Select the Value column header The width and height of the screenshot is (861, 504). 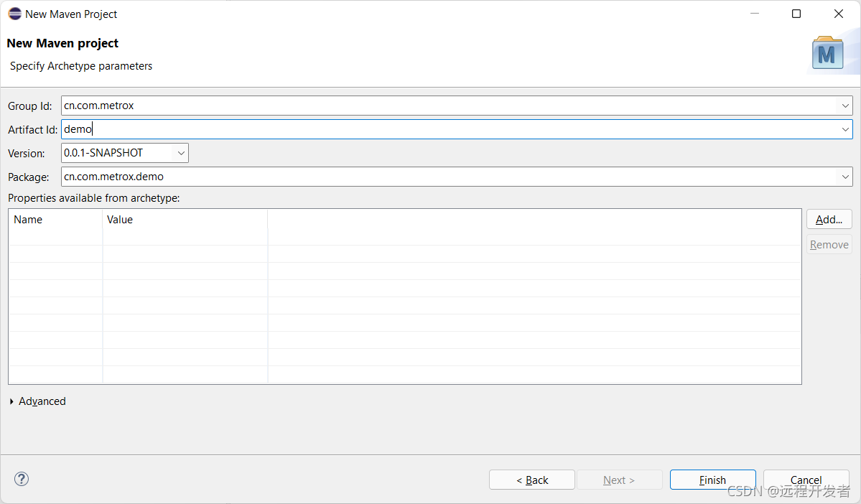pos(185,220)
